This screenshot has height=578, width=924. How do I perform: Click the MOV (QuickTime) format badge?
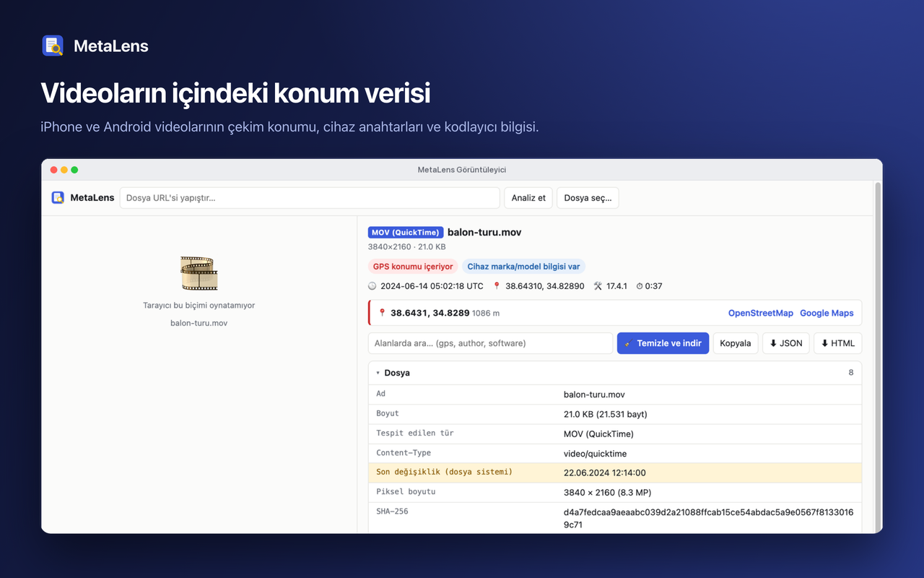coord(406,233)
